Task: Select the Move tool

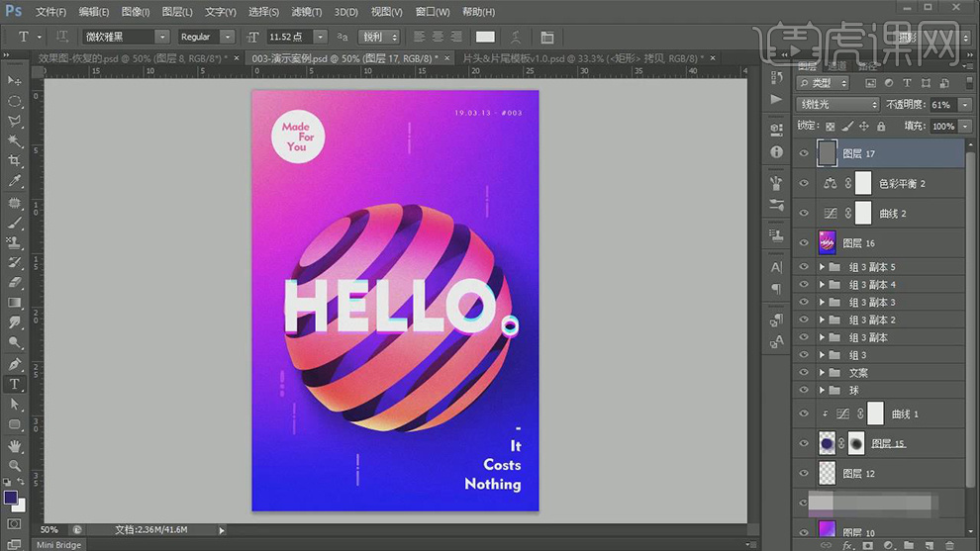Action: [14, 80]
